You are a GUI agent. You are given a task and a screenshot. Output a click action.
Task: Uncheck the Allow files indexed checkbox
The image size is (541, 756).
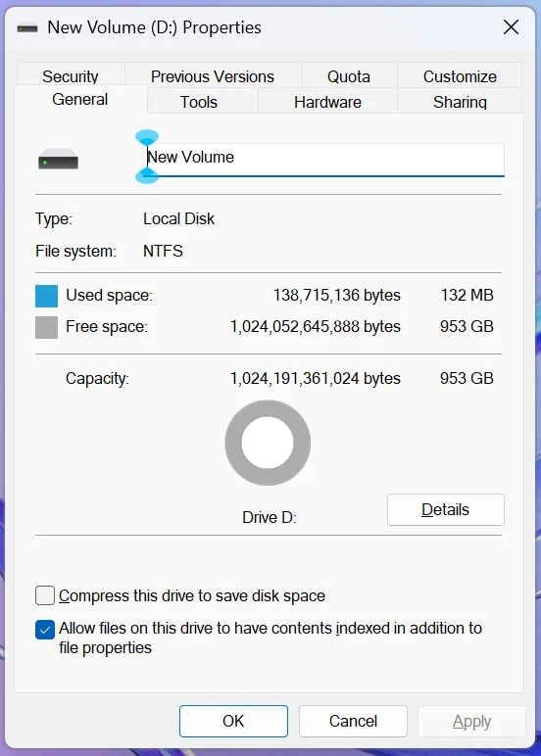click(45, 630)
